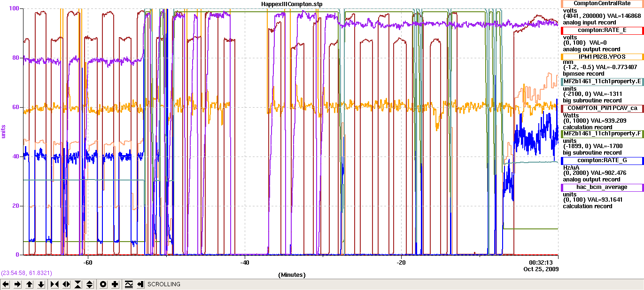Click the vertical zoom-in hourglass icon

[x=78, y=284]
